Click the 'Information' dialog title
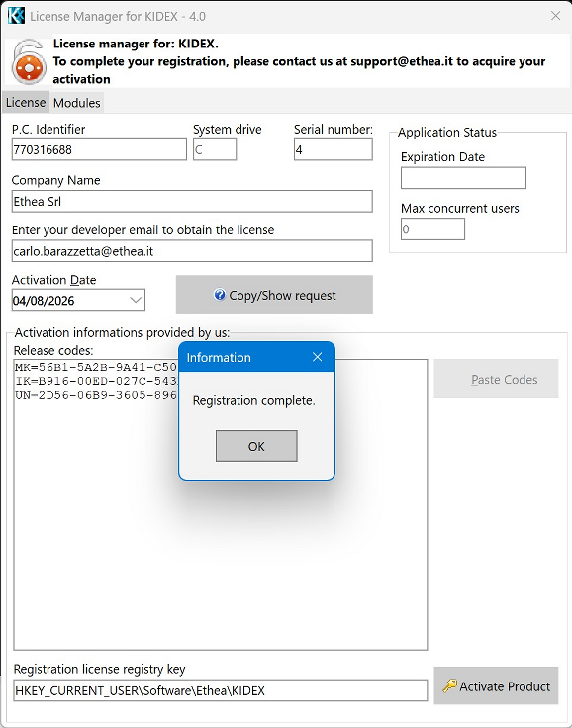The width and height of the screenshot is (572, 728). coord(219,357)
